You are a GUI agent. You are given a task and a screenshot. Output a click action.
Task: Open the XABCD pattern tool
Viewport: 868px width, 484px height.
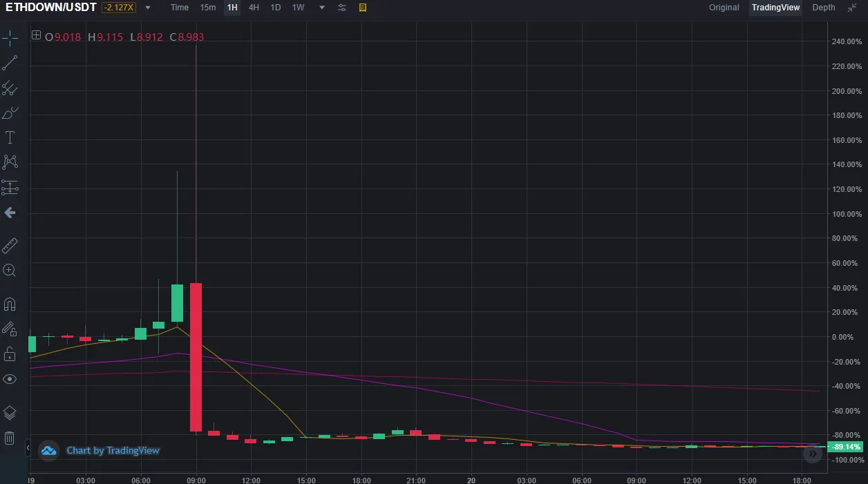point(10,161)
